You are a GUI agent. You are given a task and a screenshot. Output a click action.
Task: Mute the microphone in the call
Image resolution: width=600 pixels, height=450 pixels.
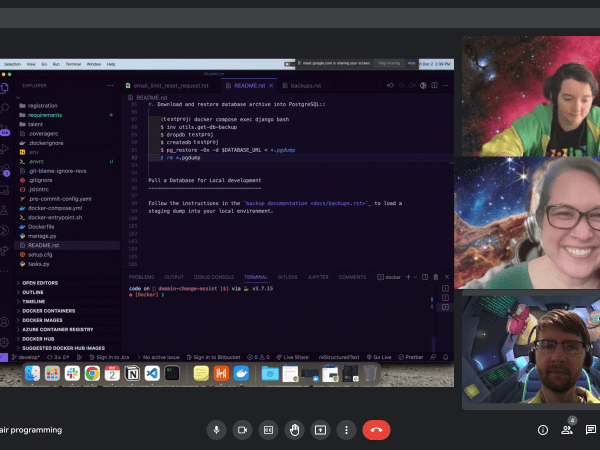point(215,429)
